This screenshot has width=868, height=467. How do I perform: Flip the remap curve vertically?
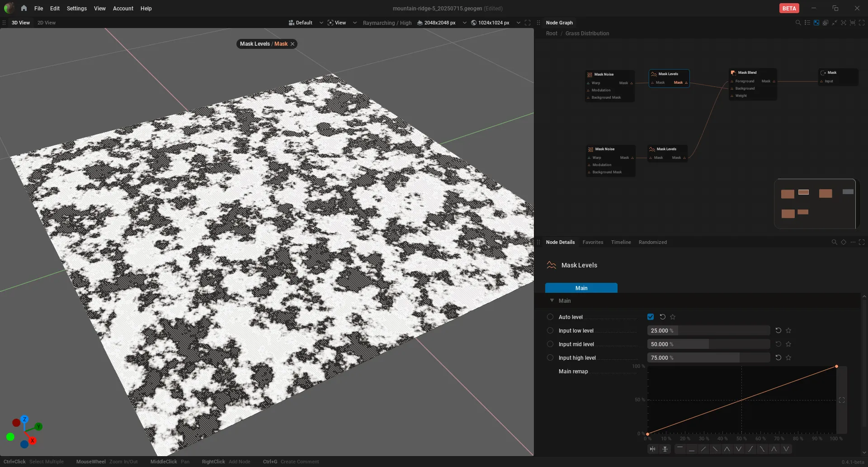(665, 449)
